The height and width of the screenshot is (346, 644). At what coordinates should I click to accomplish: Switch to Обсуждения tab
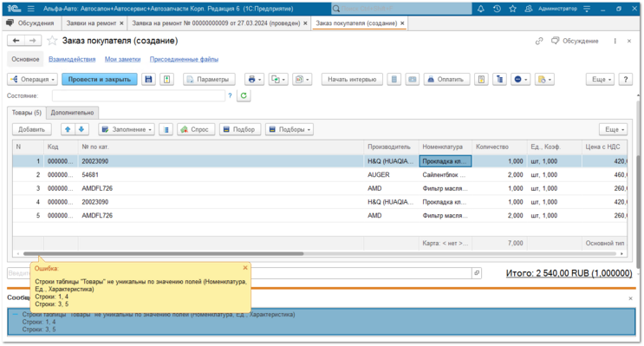[31, 23]
